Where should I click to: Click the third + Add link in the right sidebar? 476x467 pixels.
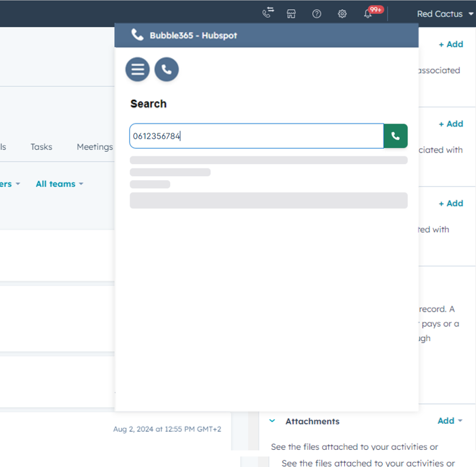pyautogui.click(x=451, y=204)
